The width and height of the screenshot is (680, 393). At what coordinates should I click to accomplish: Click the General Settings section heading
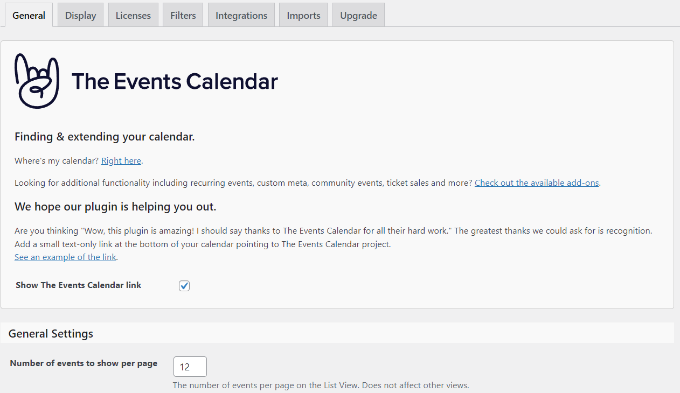(x=51, y=334)
